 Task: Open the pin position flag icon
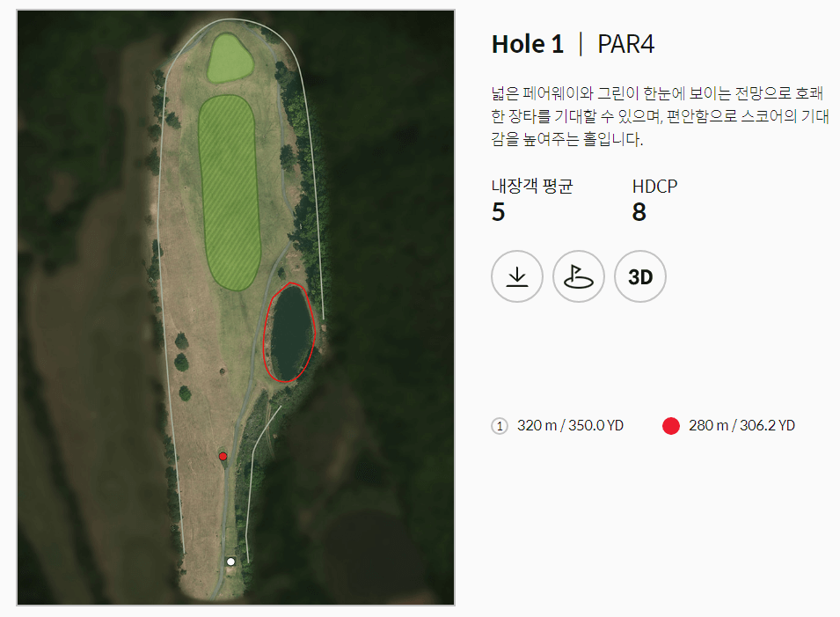coord(578,275)
